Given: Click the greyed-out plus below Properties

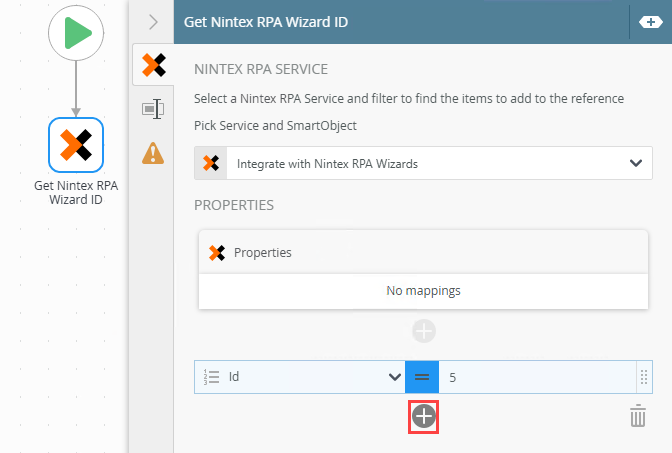Looking at the screenshot, I should pos(424,331).
